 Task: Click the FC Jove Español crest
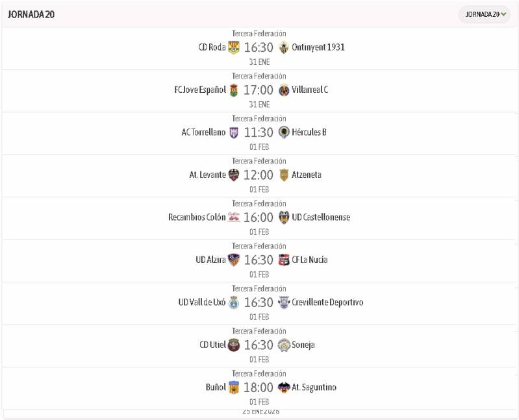pos(234,90)
